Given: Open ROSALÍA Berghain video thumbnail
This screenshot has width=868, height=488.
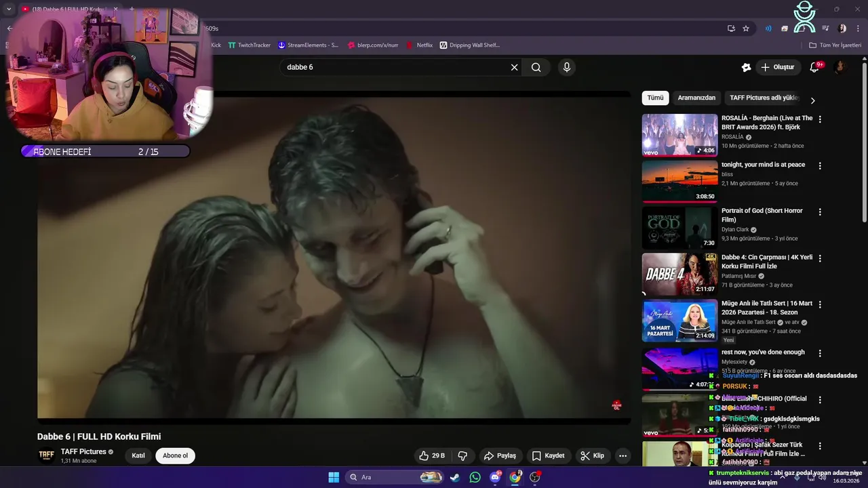Looking at the screenshot, I should point(679,135).
